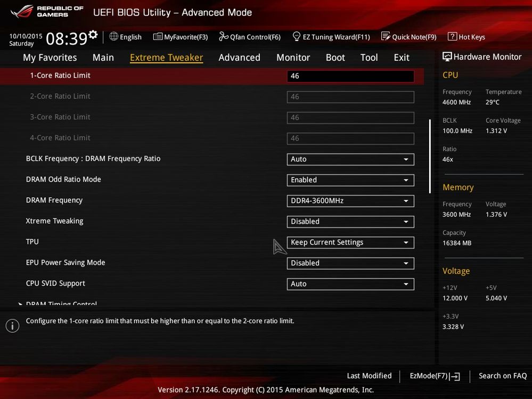Click the Quick Note pencil icon
The image size is (532, 399).
pyautogui.click(x=386, y=36)
